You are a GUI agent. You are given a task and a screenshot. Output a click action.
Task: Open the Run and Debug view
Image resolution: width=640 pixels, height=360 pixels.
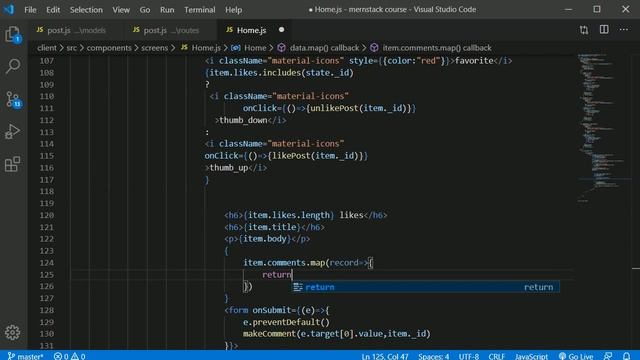click(13, 131)
